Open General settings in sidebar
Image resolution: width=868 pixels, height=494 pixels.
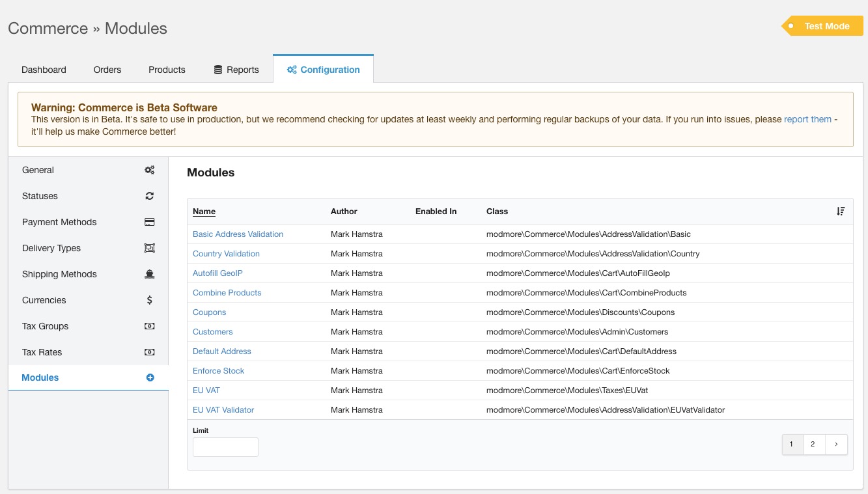coord(88,170)
